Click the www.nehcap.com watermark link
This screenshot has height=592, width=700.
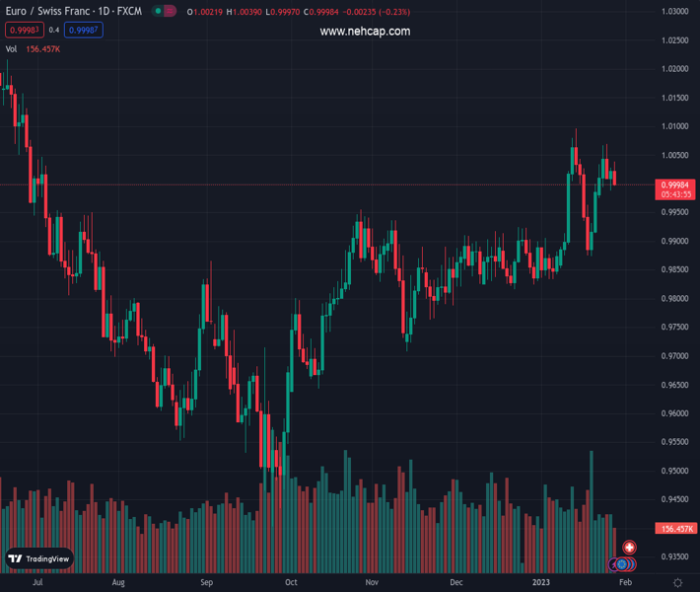(x=365, y=32)
